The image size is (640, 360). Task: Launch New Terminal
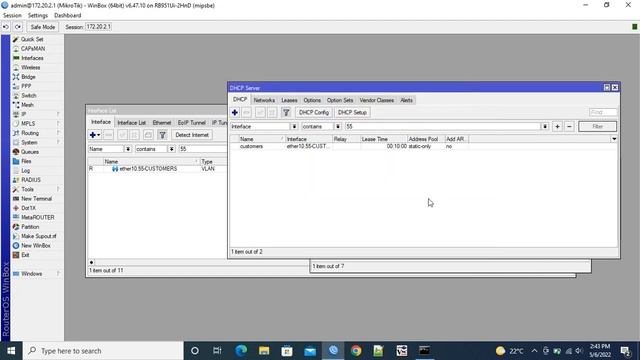click(36, 199)
